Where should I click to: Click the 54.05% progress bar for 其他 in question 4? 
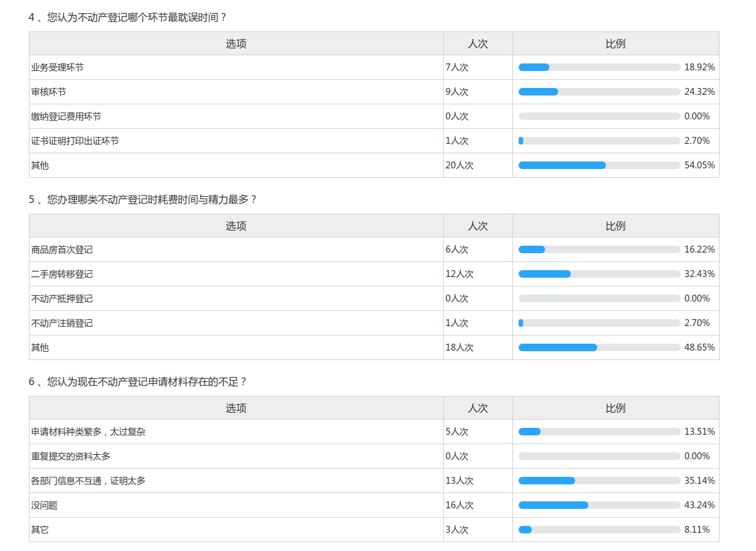click(x=599, y=165)
